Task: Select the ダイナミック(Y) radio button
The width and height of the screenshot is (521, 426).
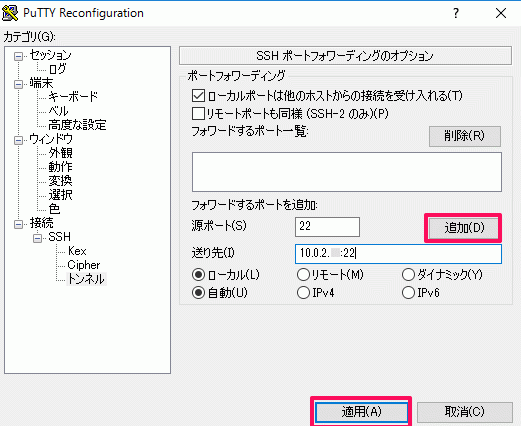Action: point(408,275)
